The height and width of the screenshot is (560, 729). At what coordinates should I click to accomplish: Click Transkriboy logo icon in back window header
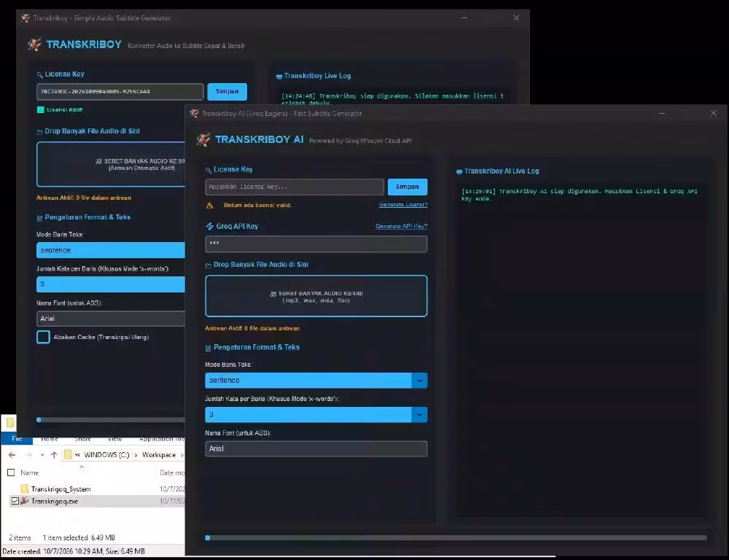34,44
